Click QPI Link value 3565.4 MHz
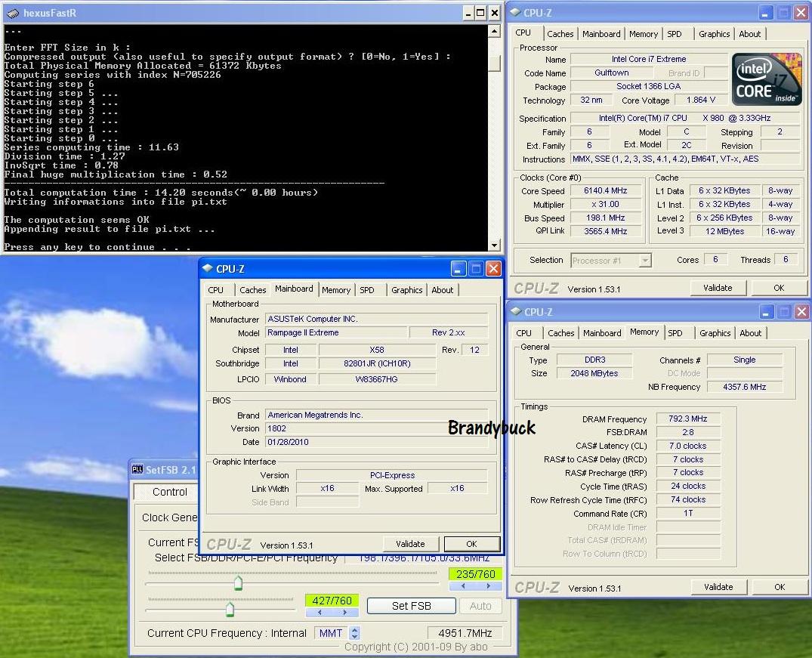Image resolution: width=812 pixels, height=658 pixels. pyautogui.click(x=605, y=231)
